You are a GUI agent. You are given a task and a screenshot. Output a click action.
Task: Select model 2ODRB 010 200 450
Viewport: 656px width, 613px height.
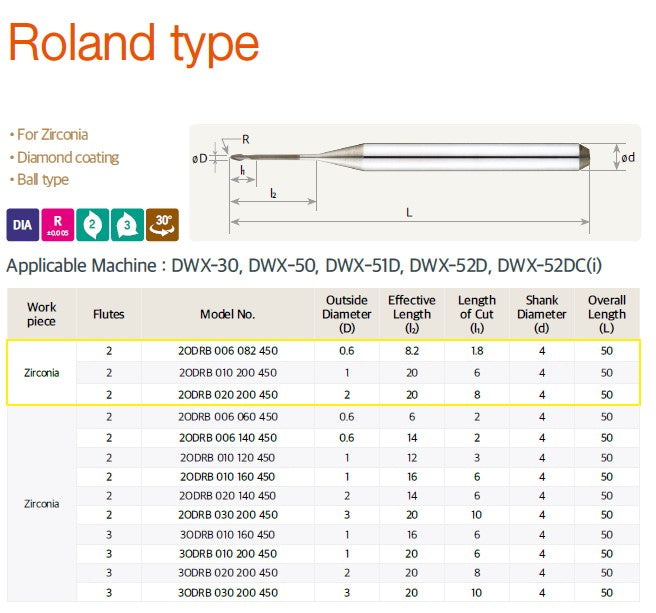tap(228, 373)
